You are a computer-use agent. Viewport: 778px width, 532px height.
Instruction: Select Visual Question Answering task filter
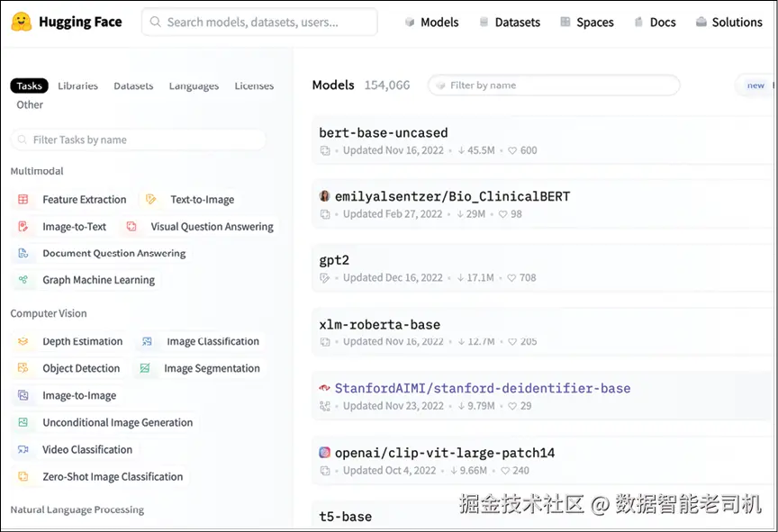click(200, 227)
